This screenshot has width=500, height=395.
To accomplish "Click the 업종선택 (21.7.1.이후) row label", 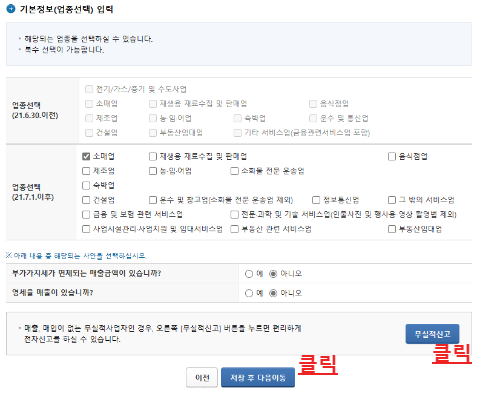I will (33, 192).
